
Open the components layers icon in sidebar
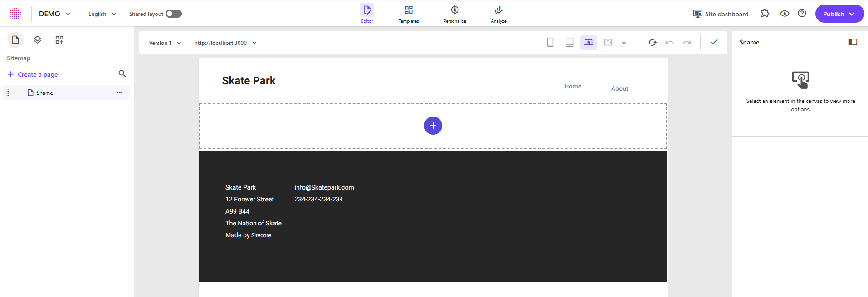(x=38, y=40)
